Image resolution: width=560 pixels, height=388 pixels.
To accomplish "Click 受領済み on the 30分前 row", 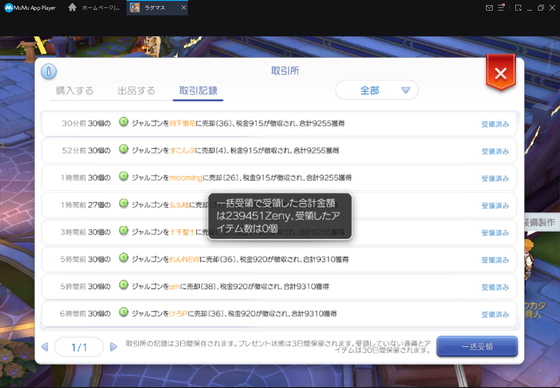I will (495, 124).
